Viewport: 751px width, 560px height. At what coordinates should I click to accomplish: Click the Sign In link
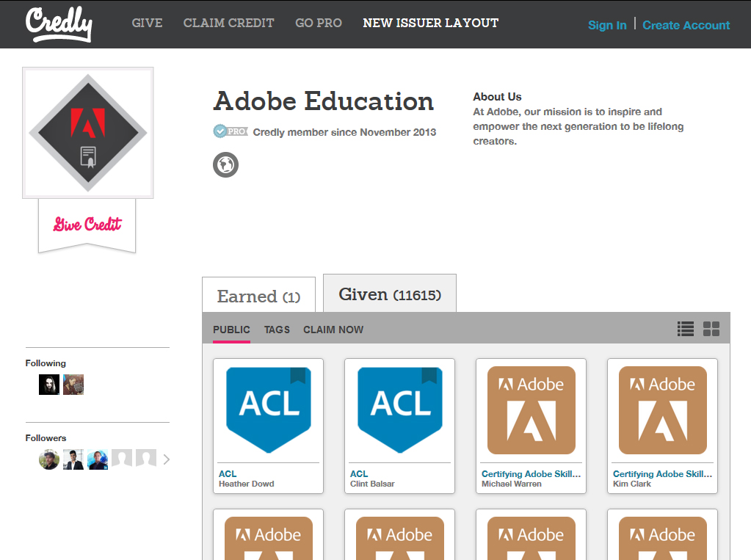(x=607, y=24)
